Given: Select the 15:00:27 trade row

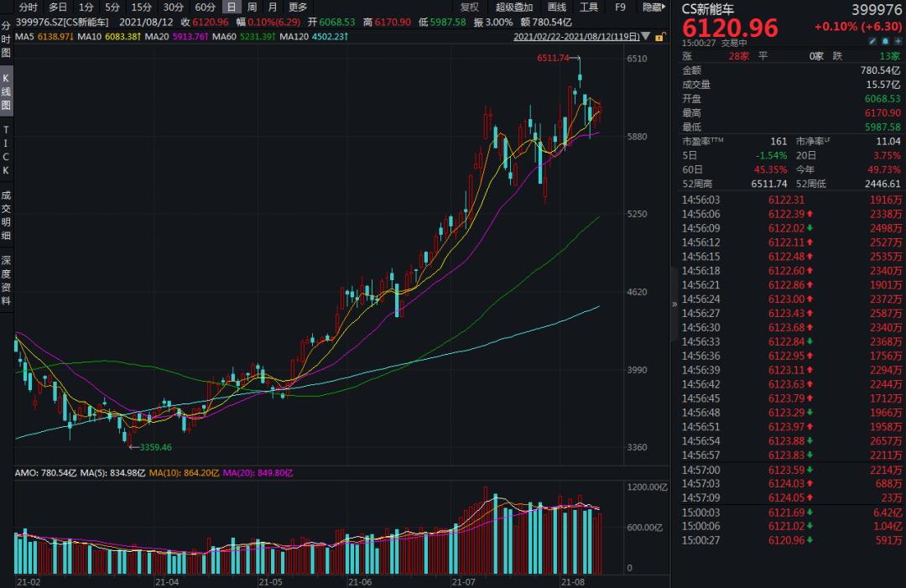Looking at the screenshot, I should click(792, 541).
